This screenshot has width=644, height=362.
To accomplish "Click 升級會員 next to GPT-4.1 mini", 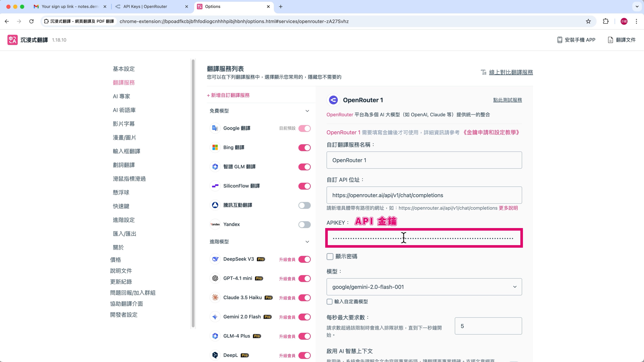I will (x=287, y=279).
